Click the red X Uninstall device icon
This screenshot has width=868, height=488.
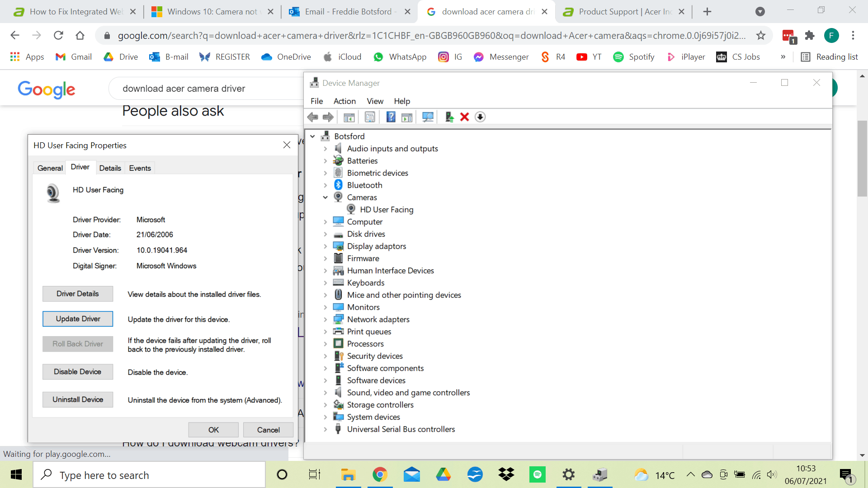(464, 117)
